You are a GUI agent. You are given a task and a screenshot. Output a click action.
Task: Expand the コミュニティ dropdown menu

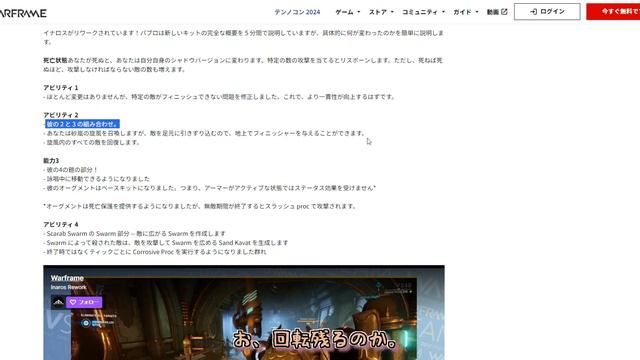[423, 12]
